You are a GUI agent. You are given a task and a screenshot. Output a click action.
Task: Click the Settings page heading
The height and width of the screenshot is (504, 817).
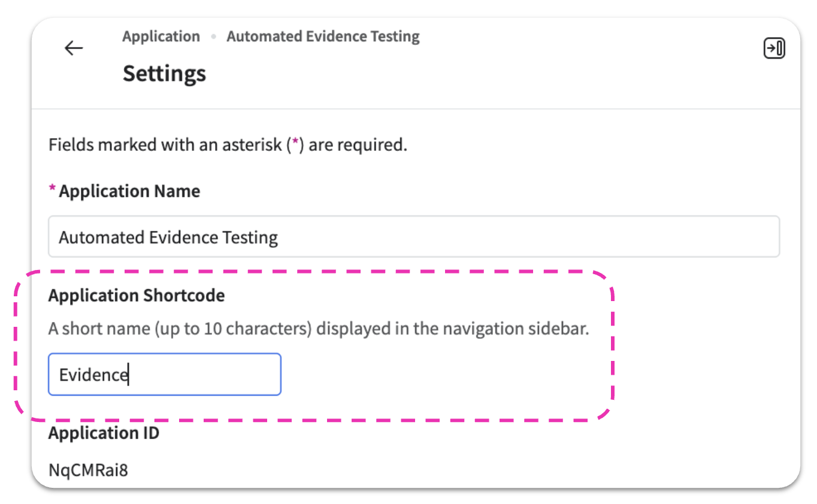pyautogui.click(x=164, y=74)
